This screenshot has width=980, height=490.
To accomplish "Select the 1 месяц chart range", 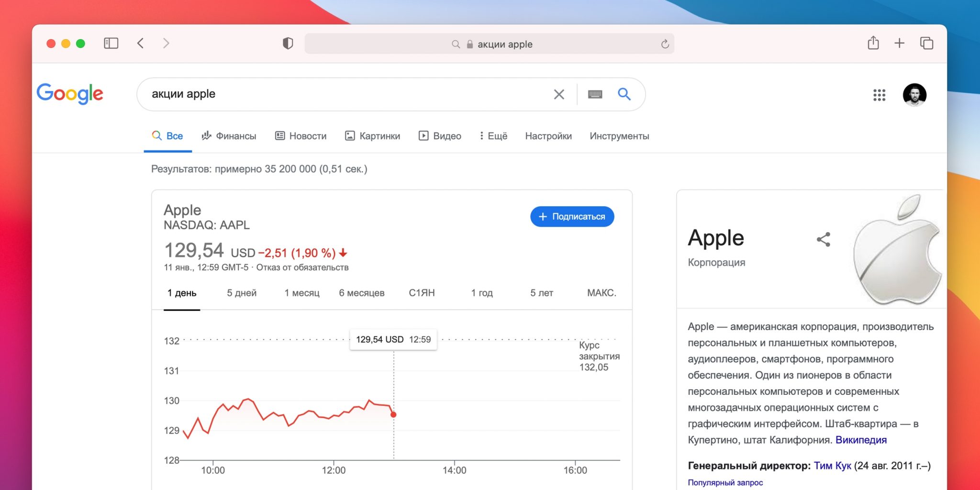I will pyautogui.click(x=302, y=293).
